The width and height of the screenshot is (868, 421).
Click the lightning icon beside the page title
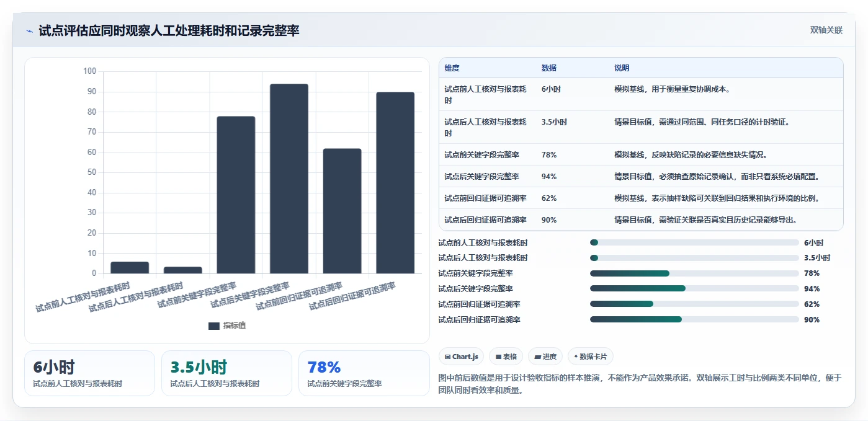pos(29,30)
